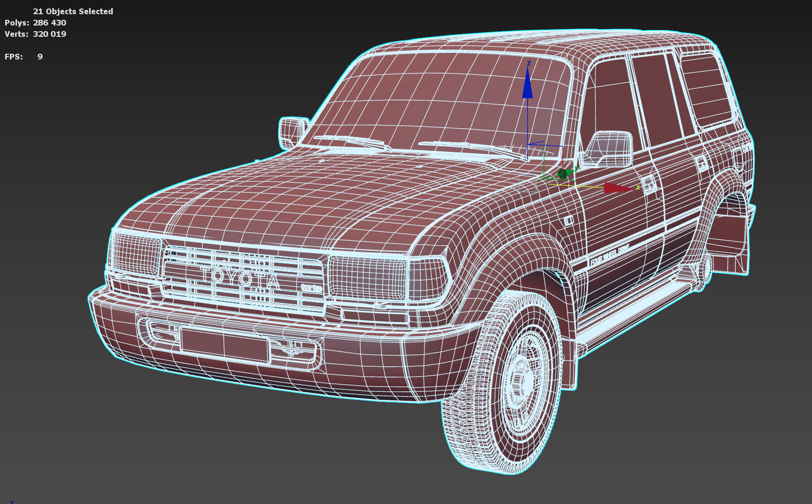Click the red X axis arrow of the gizmo
812x504 pixels.
(619, 188)
